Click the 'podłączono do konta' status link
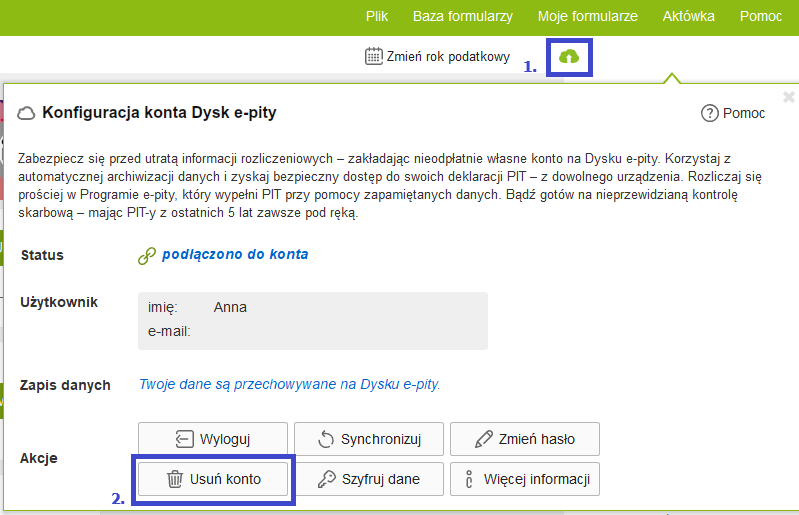This screenshot has height=515, width=799. 235,254
